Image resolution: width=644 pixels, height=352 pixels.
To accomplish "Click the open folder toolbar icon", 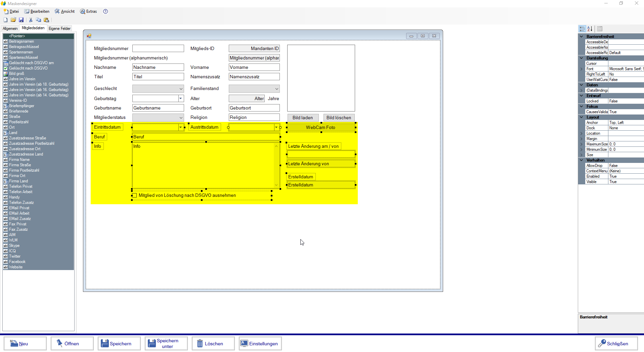I will click(x=13, y=20).
